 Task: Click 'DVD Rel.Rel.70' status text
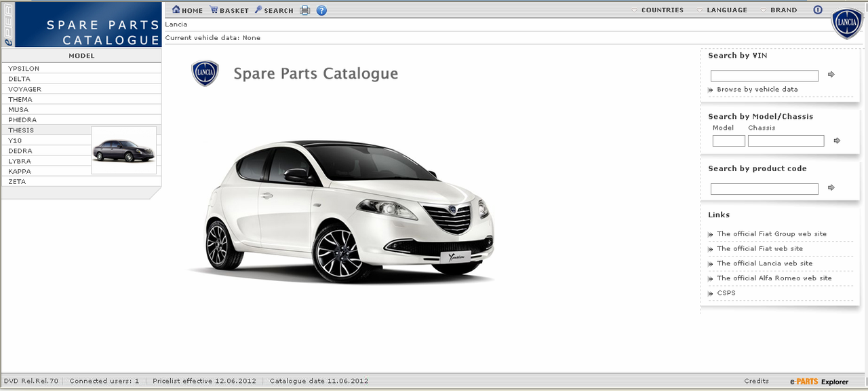[x=31, y=381]
